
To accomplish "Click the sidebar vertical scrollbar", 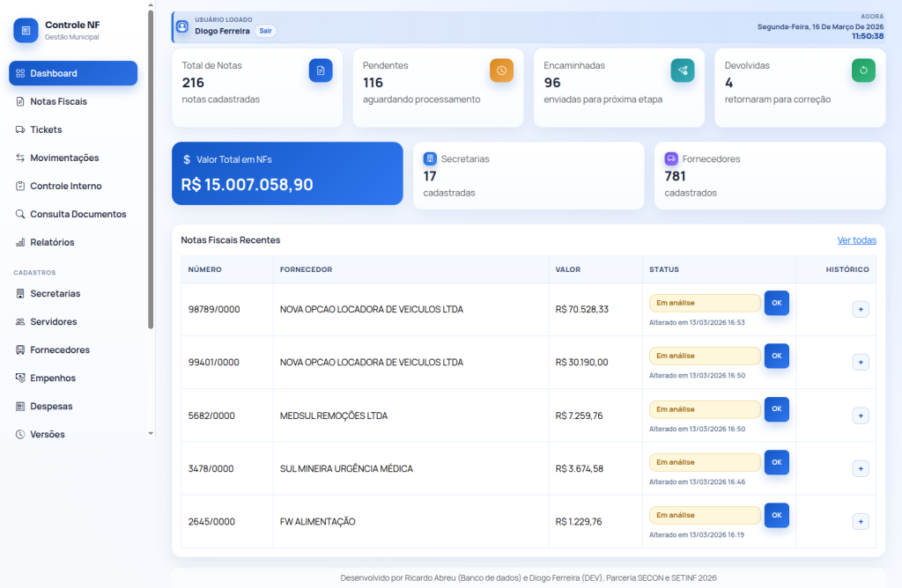I will tap(151, 167).
